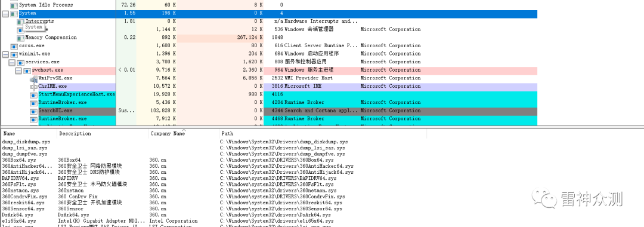Collapse the svchost.exe tree node
The height and width of the screenshot is (227, 644).
click(18, 70)
